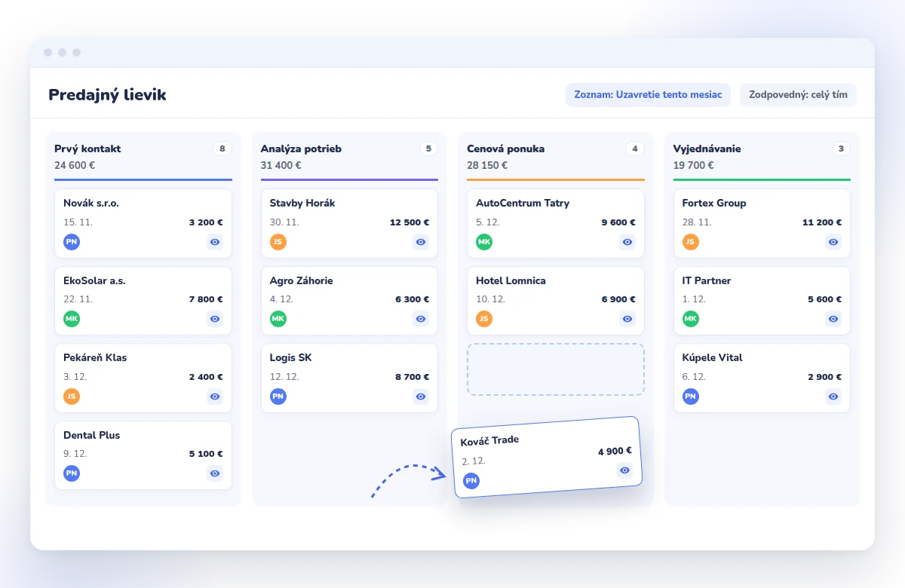Click the eye icon on Kováč Trade card
Viewport: 905px width, 588px height.
pos(624,470)
